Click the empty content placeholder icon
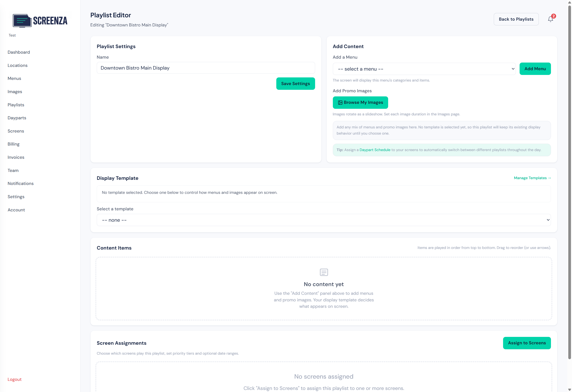The height and width of the screenshot is (392, 572). [x=324, y=272]
